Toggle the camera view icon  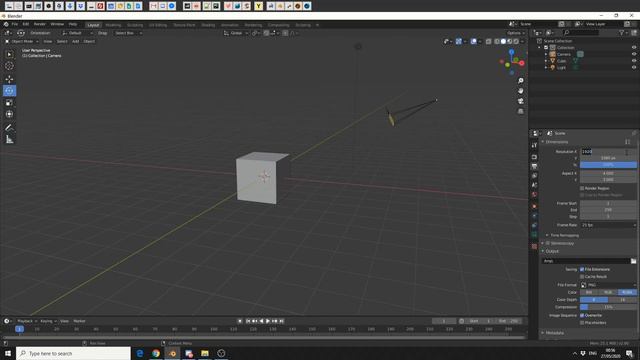click(520, 101)
